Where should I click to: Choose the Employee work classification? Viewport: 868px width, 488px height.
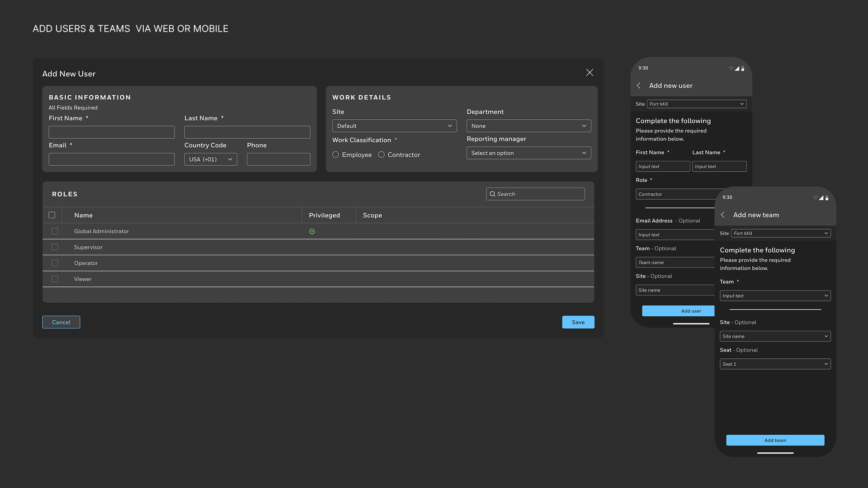point(336,155)
